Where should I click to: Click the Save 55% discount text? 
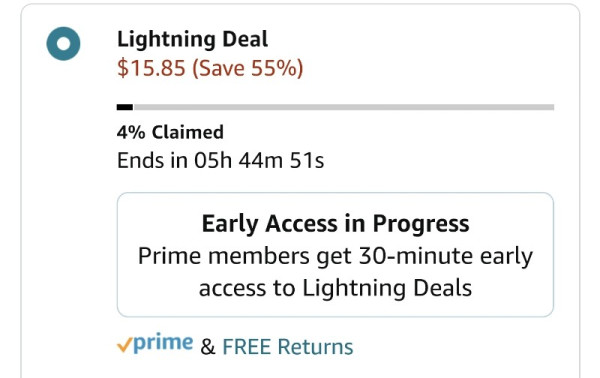(247, 68)
